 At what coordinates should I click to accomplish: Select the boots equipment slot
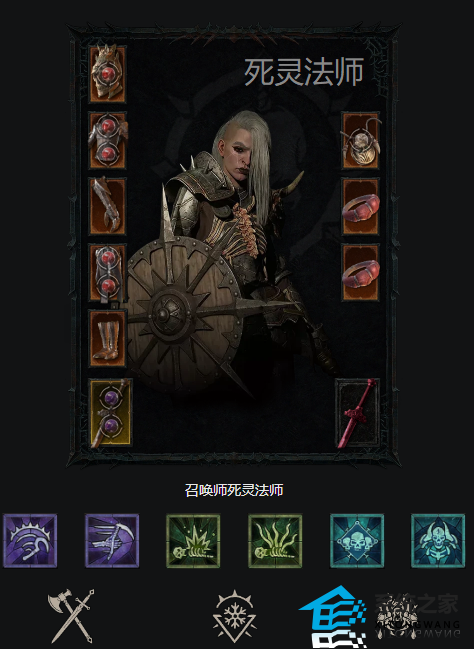(107, 339)
